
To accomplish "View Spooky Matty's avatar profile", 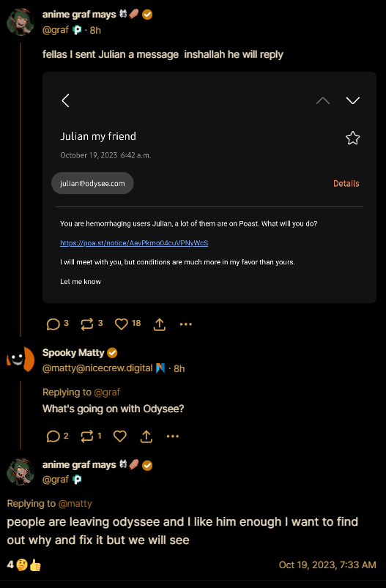I will click(21, 360).
